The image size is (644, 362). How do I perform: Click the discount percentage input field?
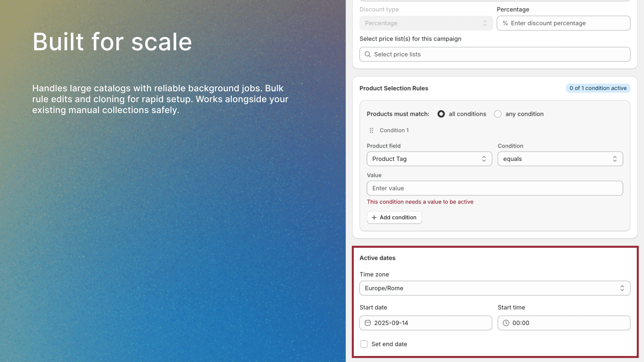coord(563,23)
